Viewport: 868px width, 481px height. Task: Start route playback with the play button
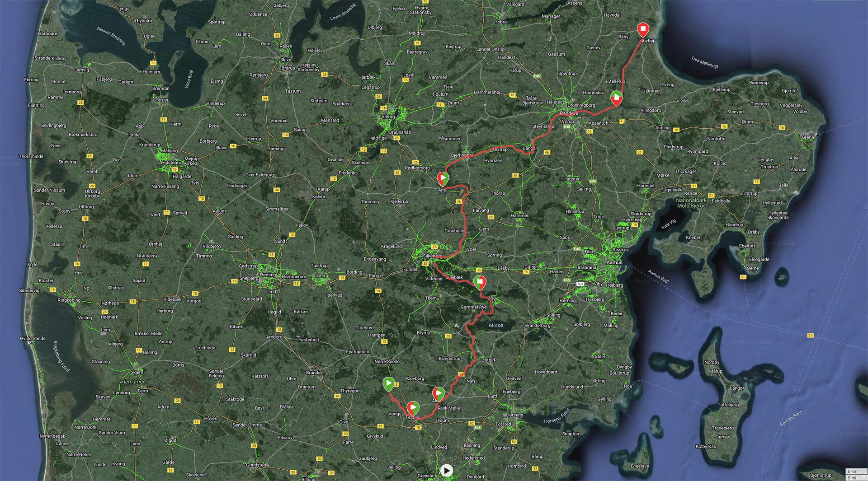[x=447, y=471]
